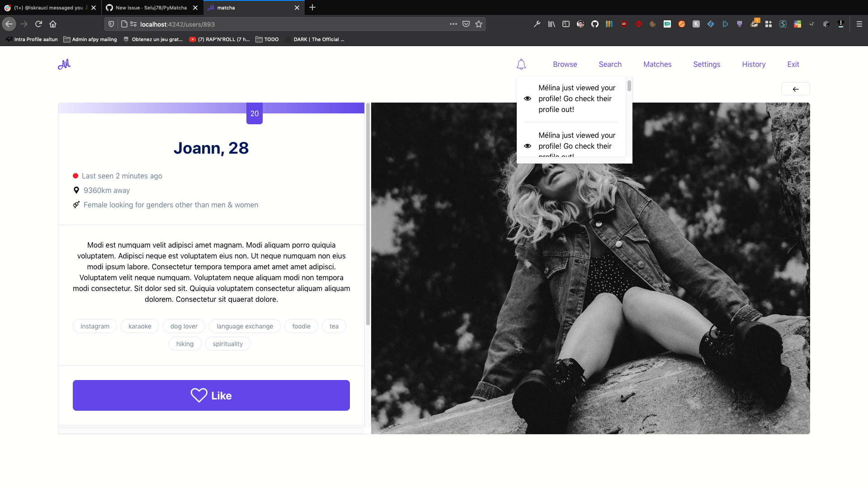
Task: Bookmark page with star icon
Action: pyautogui.click(x=479, y=24)
